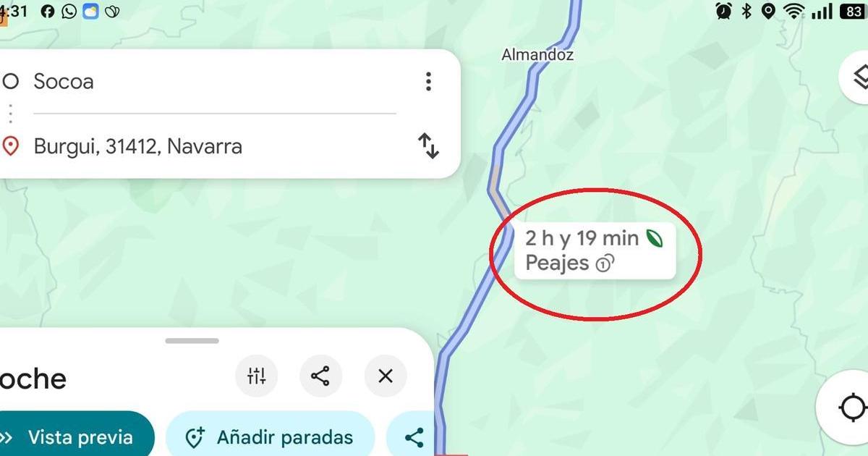
Task: Tap Añadir paradas to add stops
Action: 271,437
